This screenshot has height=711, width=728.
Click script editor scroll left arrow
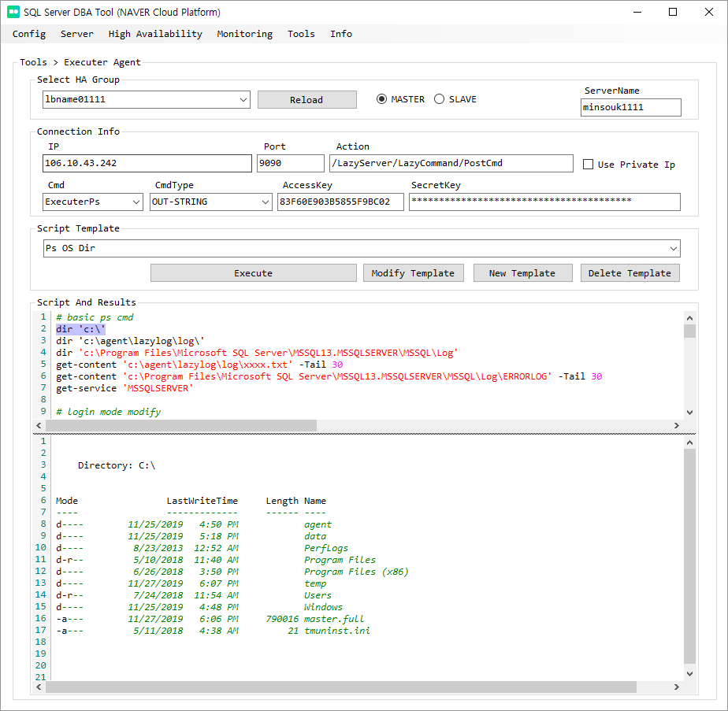39,426
